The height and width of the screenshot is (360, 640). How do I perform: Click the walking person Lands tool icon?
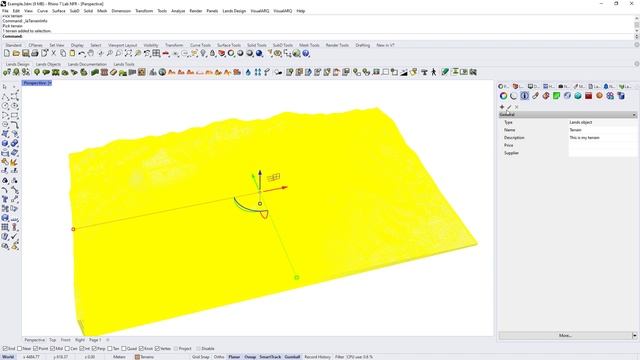(434, 72)
